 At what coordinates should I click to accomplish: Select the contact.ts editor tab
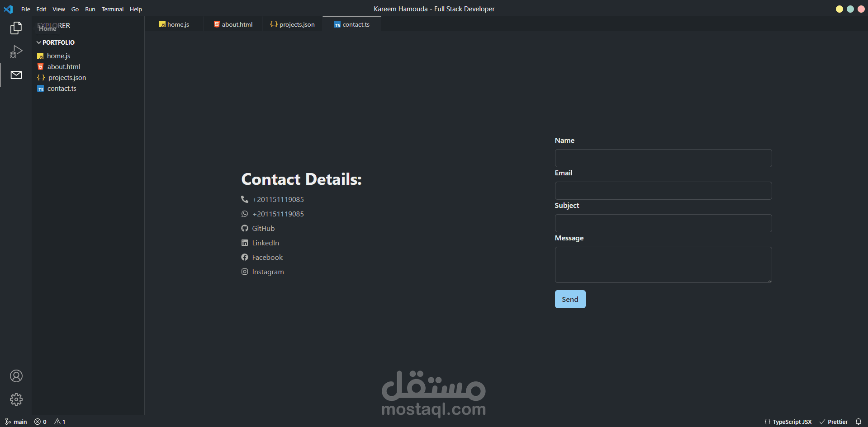pyautogui.click(x=352, y=24)
